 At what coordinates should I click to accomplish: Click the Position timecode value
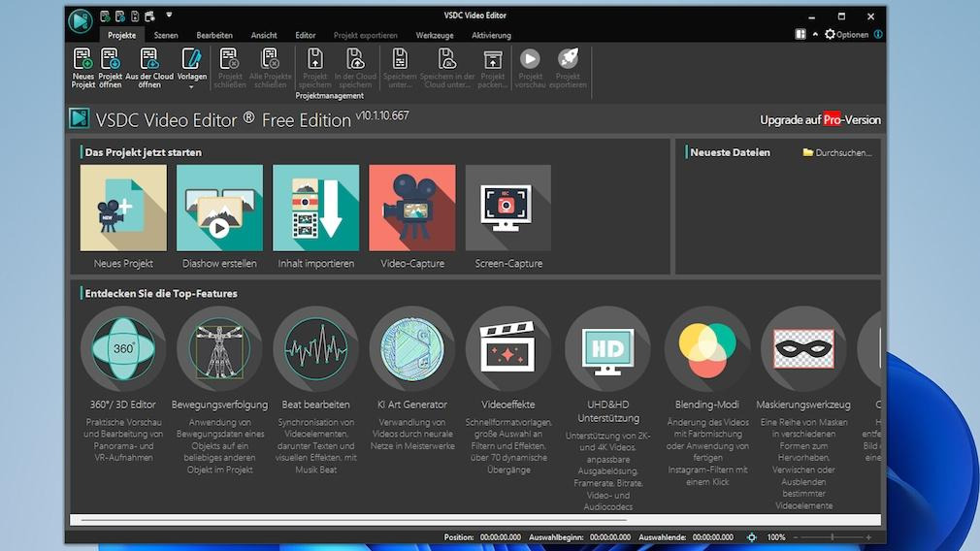[500, 537]
